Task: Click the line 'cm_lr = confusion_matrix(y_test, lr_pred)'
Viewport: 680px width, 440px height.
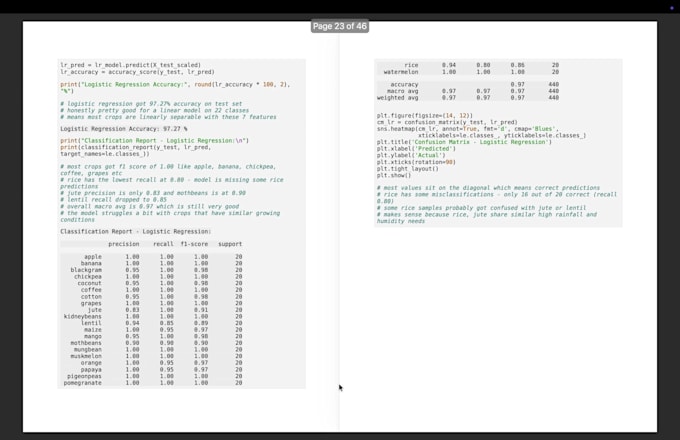Action: (x=447, y=122)
